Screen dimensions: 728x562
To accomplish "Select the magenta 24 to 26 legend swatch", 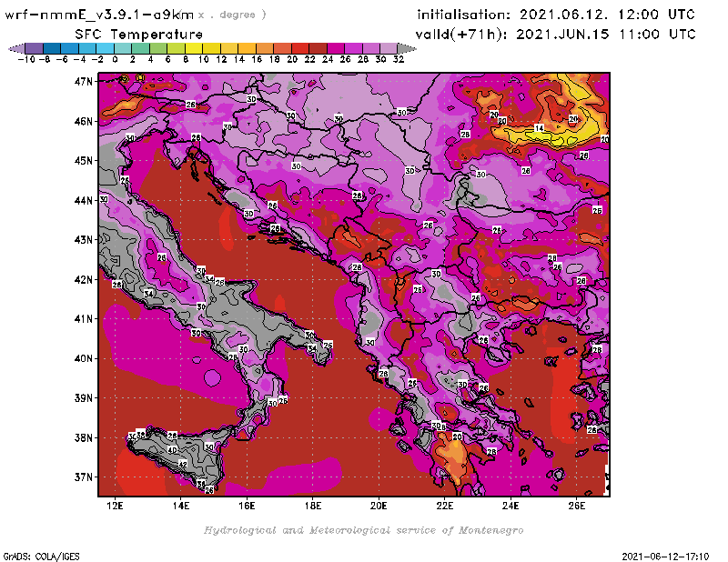I will click(336, 48).
